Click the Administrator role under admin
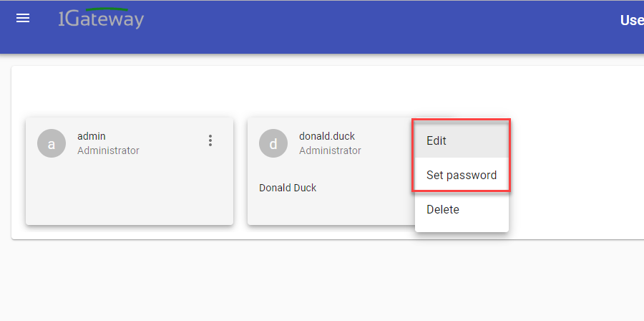The width and height of the screenshot is (644, 321). (x=108, y=150)
